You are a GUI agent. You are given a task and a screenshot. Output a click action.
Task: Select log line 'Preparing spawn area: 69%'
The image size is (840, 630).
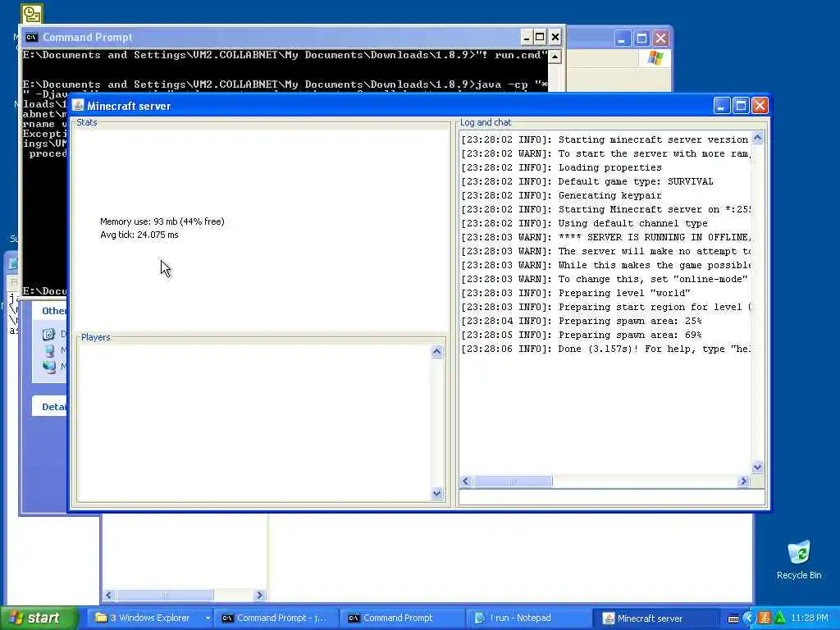[582, 335]
